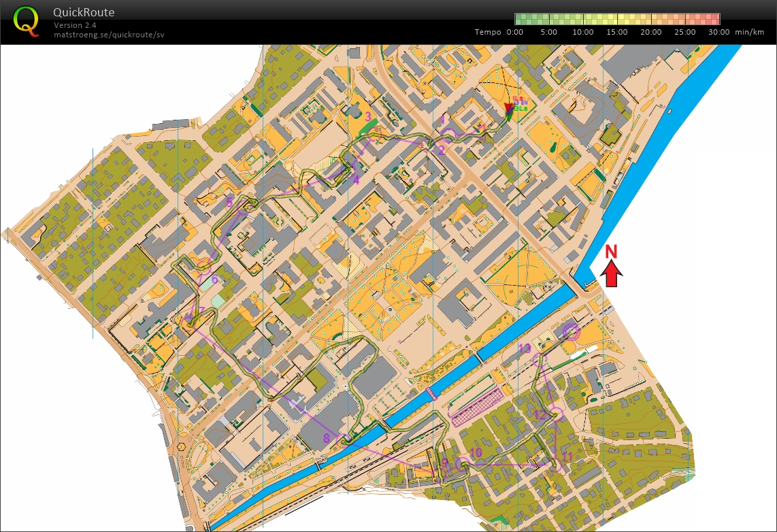777x532 pixels.
Task: Click the red start triangle marker
Action: pos(508,108)
